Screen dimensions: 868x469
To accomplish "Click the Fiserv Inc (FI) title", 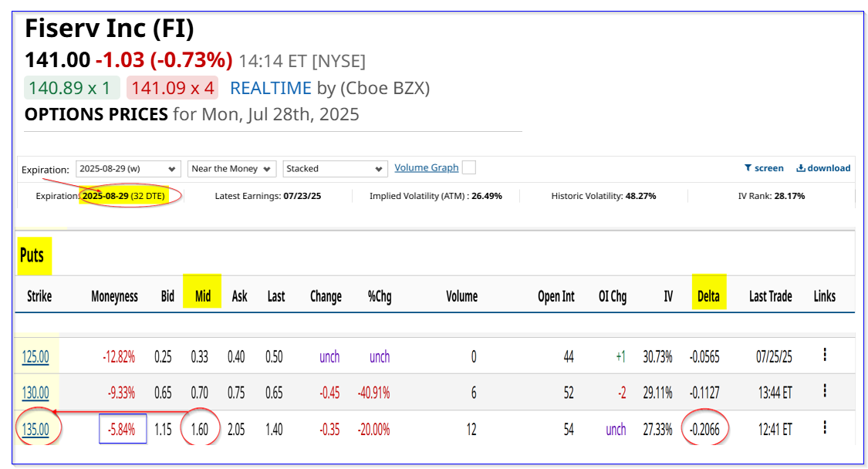I will point(110,29).
